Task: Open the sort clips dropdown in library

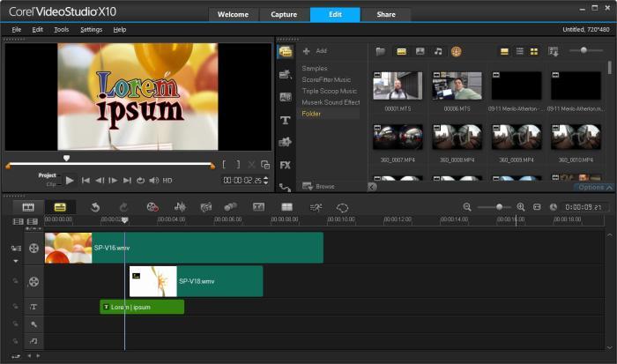Action: 554,51
